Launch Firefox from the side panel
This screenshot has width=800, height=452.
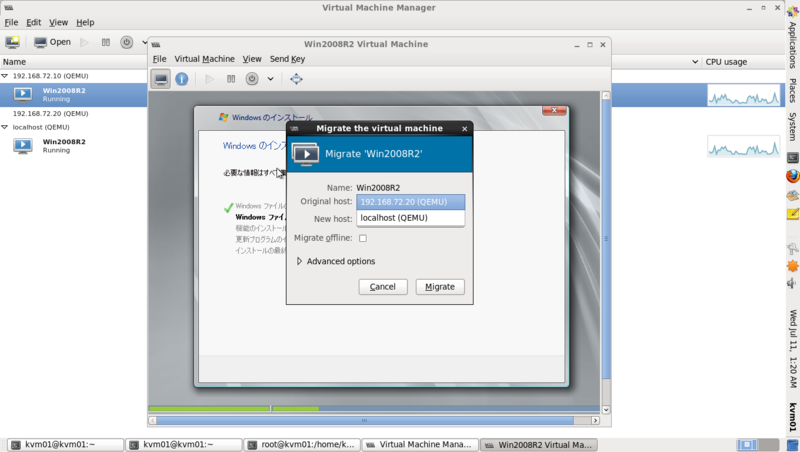click(792, 176)
